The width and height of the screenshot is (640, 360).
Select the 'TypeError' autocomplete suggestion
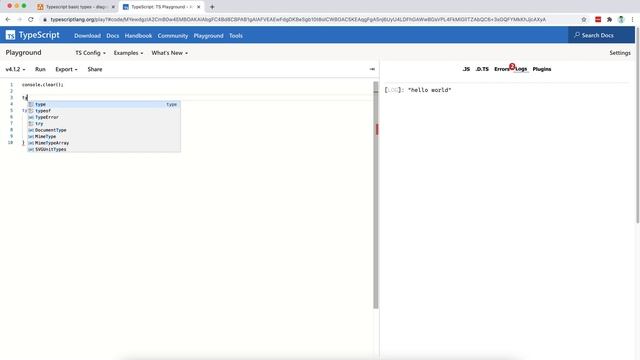(x=104, y=117)
